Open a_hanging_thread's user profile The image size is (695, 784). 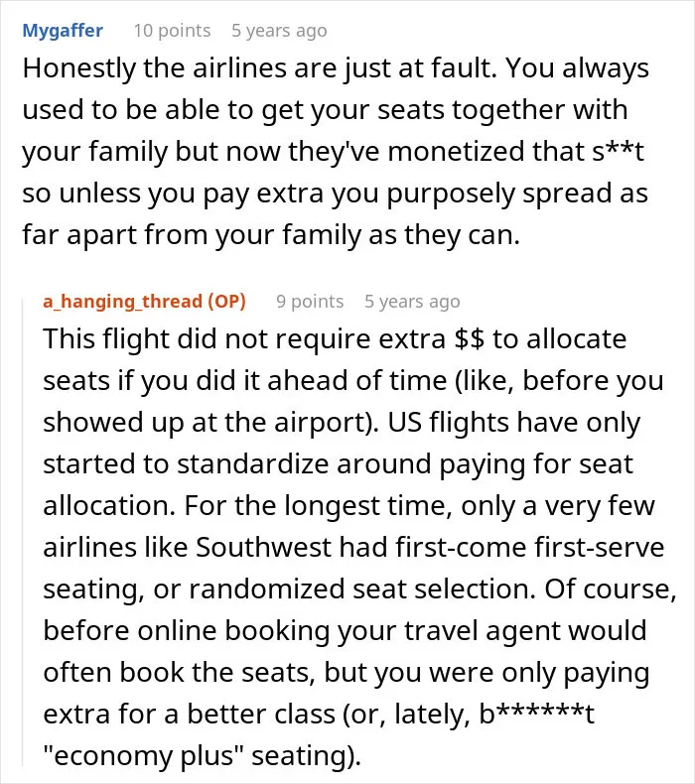[x=122, y=302]
